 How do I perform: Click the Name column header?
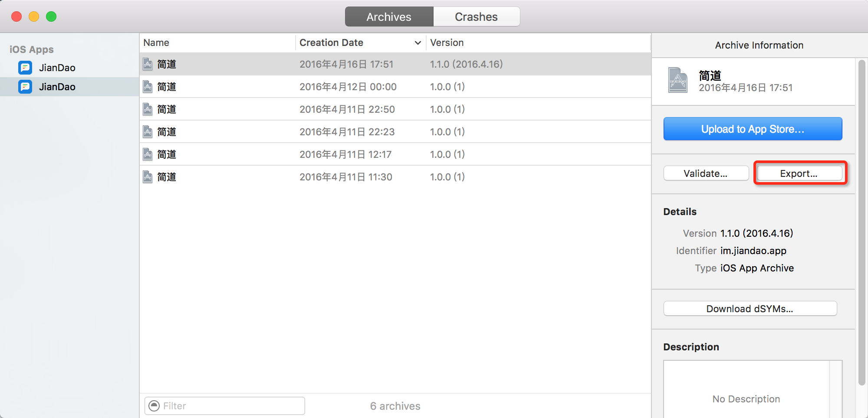coord(217,43)
